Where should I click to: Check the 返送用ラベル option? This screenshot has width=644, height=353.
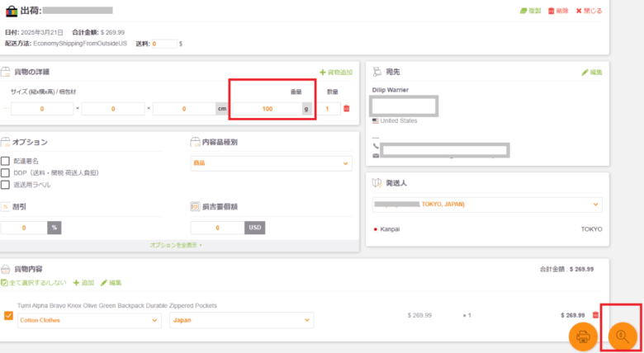point(6,185)
